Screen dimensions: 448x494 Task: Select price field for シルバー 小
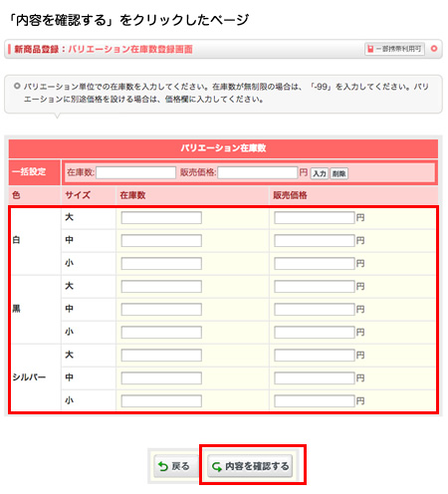[x=315, y=401]
